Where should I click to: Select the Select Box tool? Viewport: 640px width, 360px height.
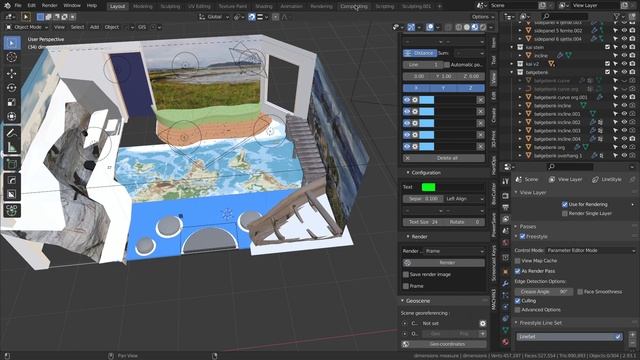(12, 43)
